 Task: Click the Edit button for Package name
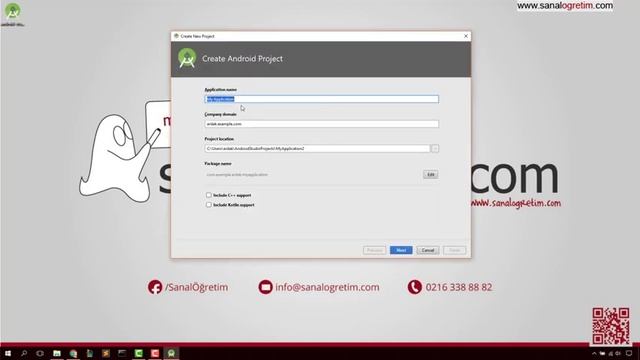(431, 175)
